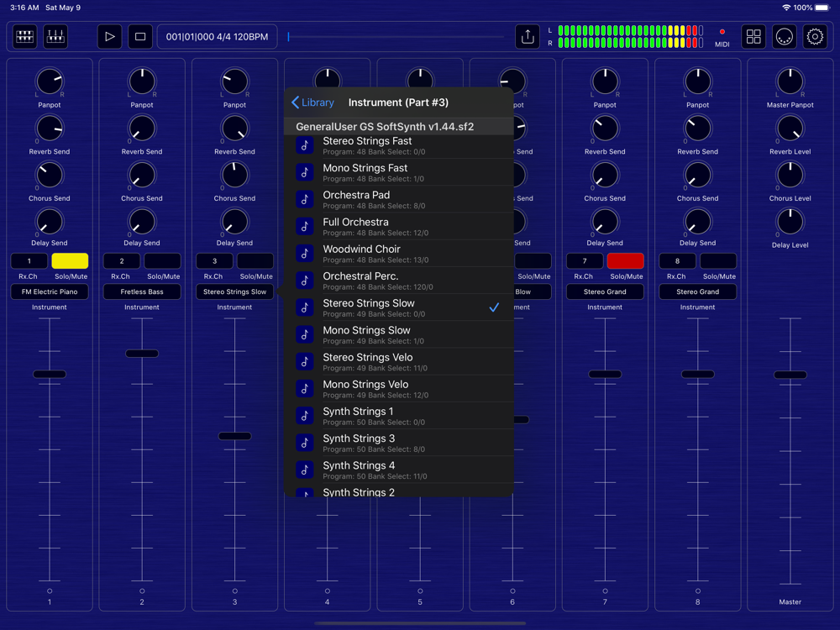Click the note icon beside Synth Strings 4
Image resolution: width=840 pixels, height=630 pixels.
(x=305, y=470)
